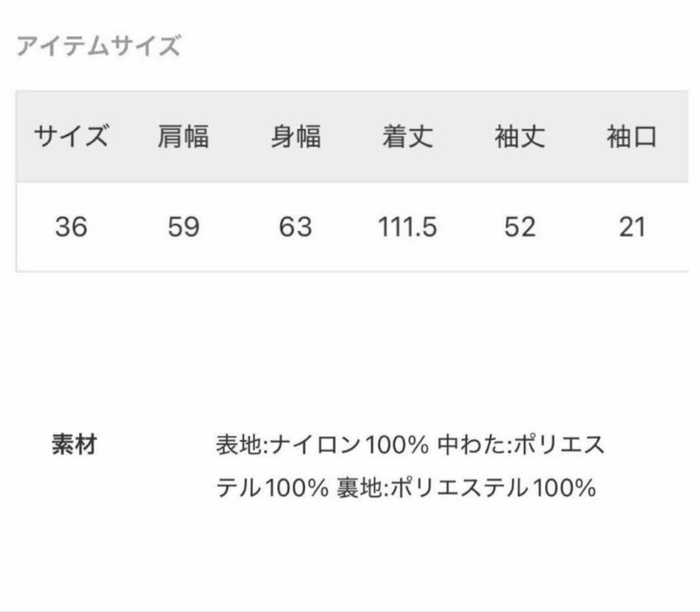Select the size value 36

point(71,228)
